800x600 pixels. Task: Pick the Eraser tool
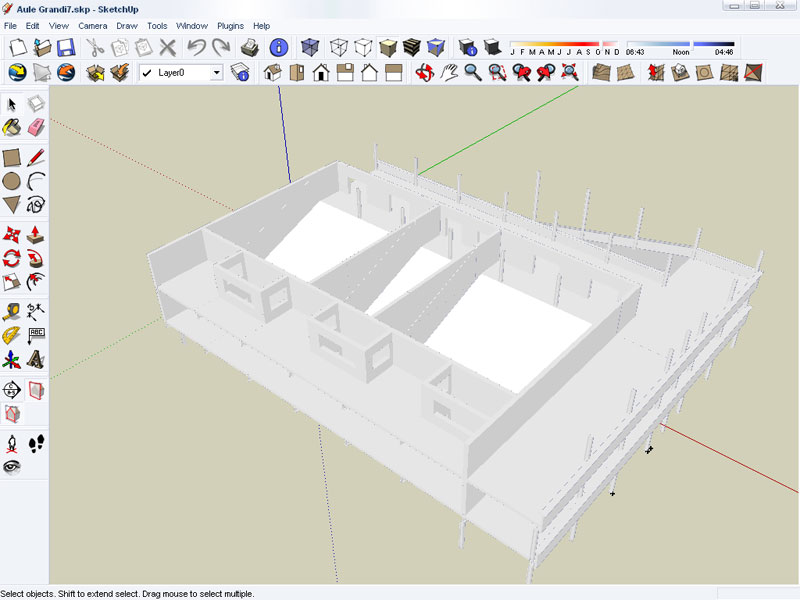37,127
